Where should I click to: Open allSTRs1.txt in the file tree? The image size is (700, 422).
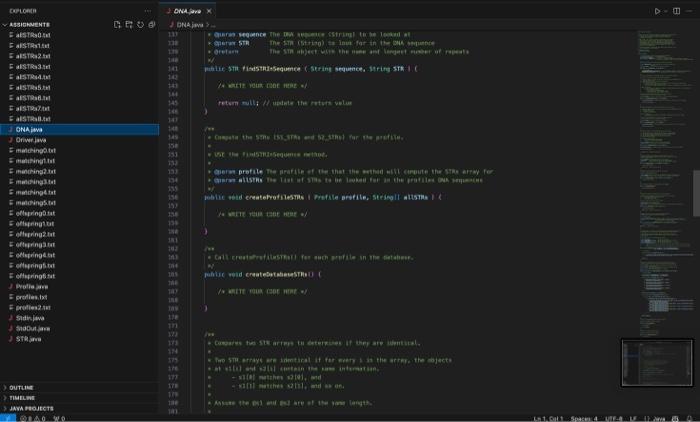tap(33, 46)
